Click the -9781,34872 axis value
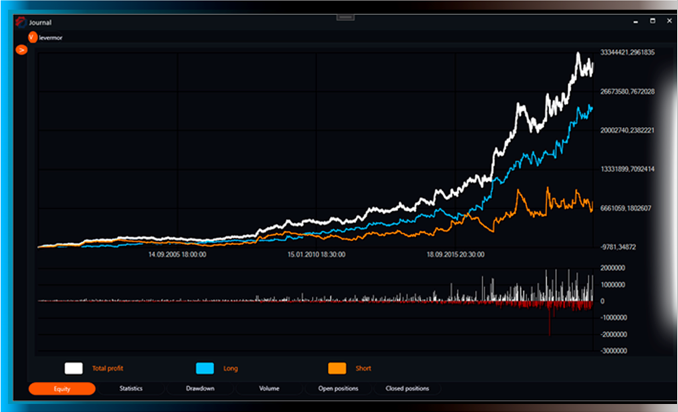The image size is (678, 412). pos(618,247)
